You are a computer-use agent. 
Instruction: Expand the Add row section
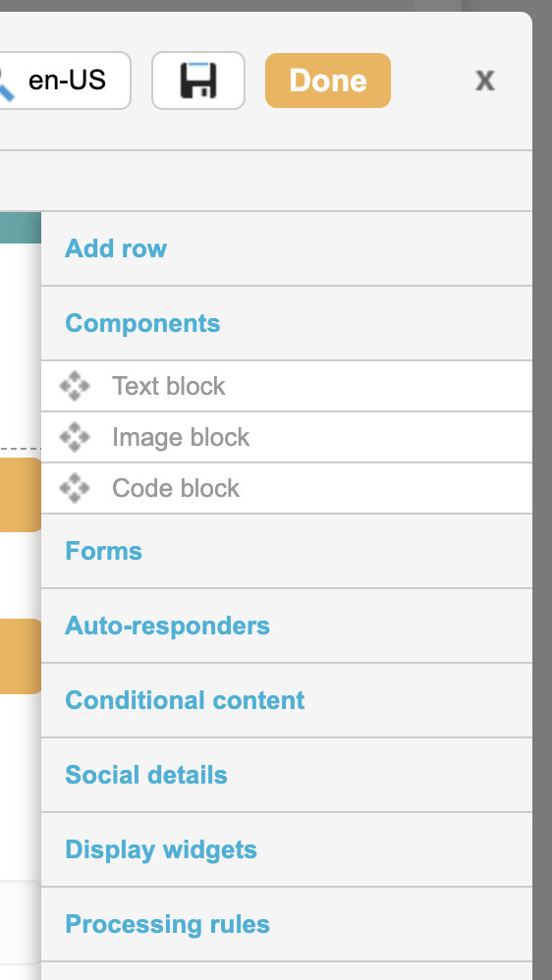tap(287, 248)
